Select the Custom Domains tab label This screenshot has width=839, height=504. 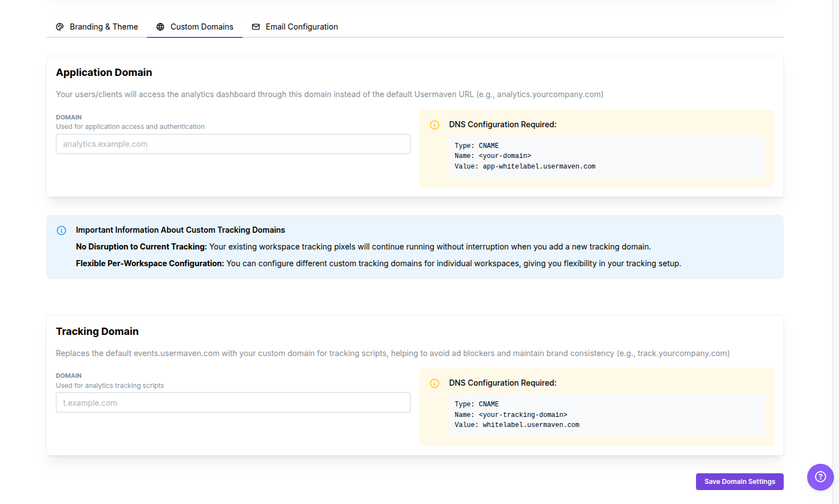point(202,27)
